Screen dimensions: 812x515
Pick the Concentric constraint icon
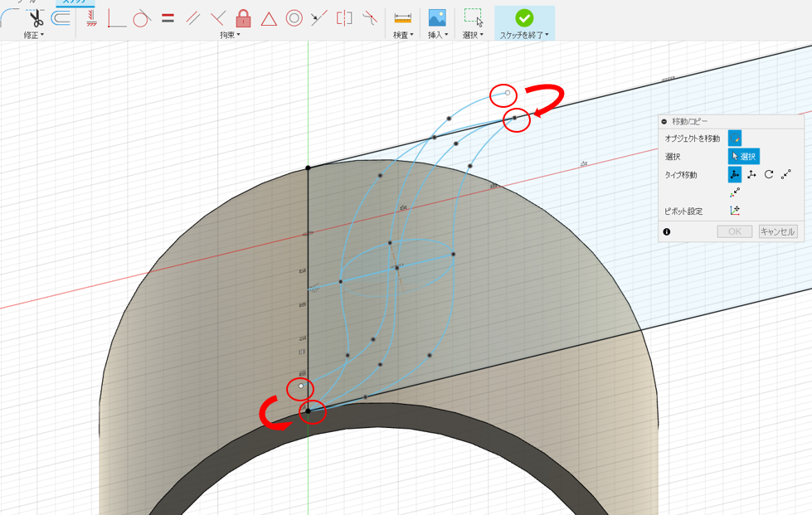(294, 18)
